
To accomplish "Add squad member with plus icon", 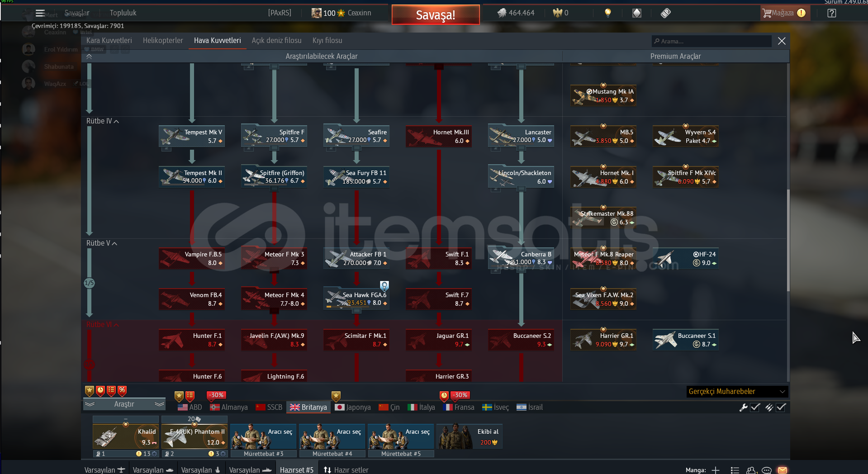I will (715, 470).
